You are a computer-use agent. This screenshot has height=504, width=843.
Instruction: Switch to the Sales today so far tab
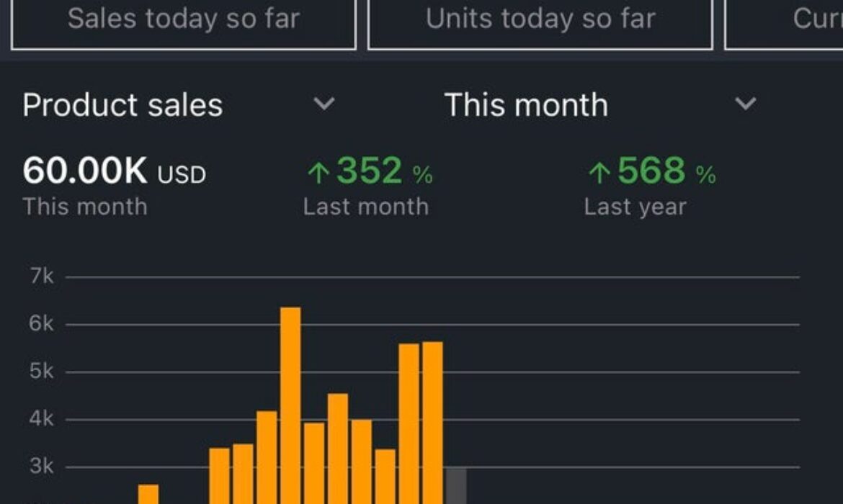click(x=184, y=19)
